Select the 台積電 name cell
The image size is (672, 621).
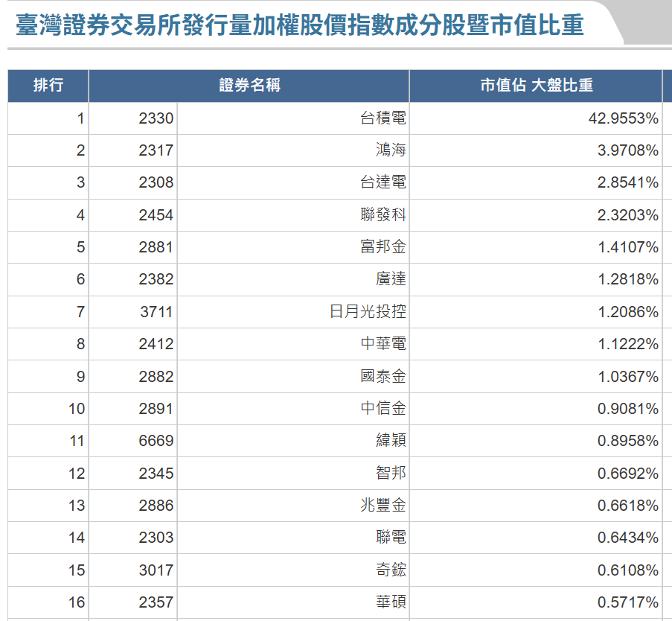coord(383,118)
